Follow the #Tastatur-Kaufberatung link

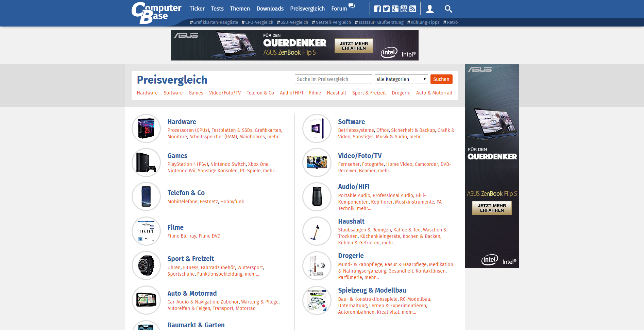pos(379,22)
